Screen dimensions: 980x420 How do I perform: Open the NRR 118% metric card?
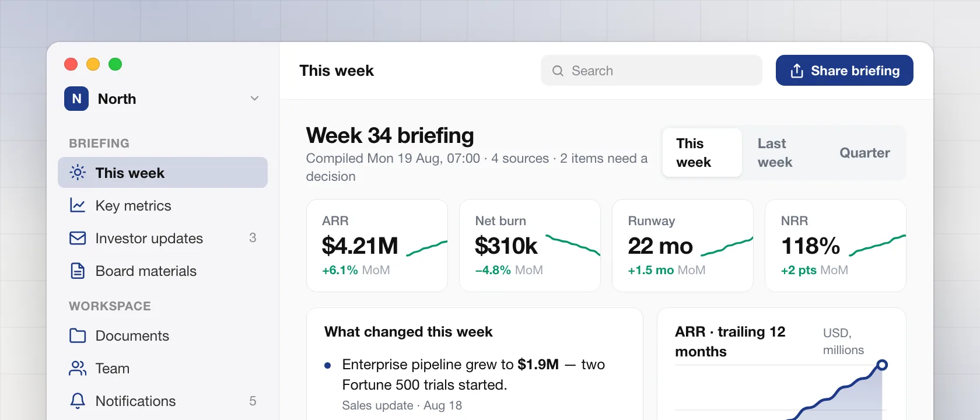coord(835,246)
